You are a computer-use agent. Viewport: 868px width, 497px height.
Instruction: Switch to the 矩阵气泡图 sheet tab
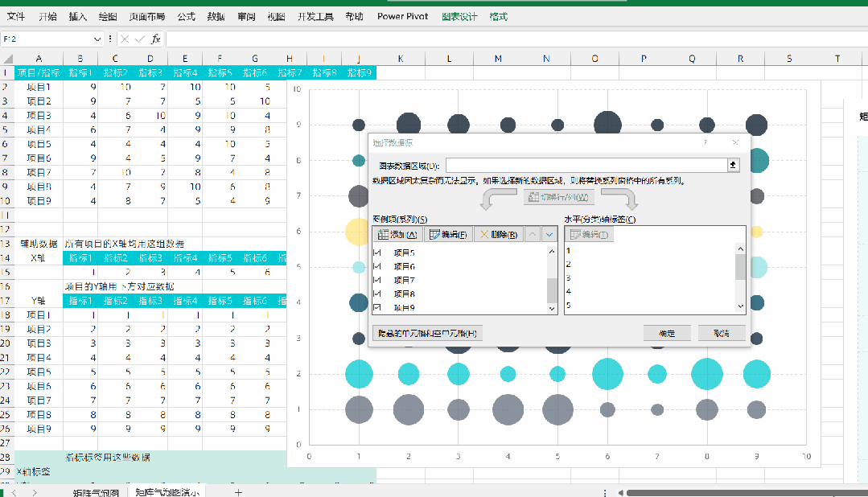[x=96, y=492]
